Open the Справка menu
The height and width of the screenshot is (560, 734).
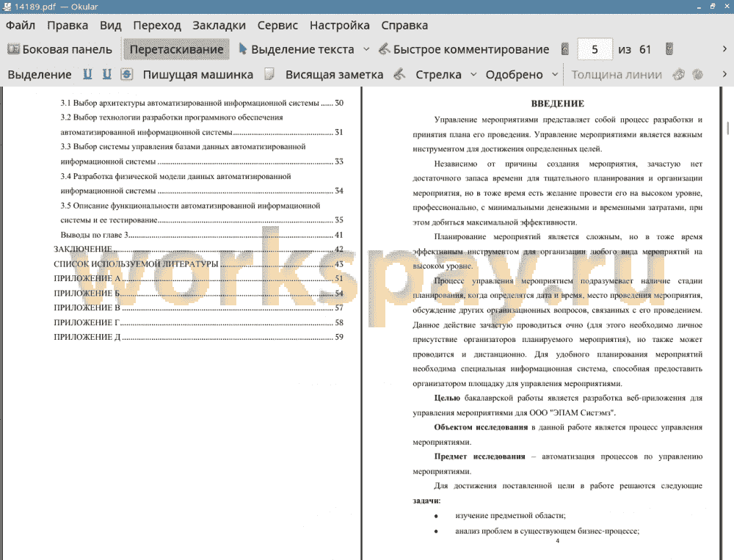[404, 25]
